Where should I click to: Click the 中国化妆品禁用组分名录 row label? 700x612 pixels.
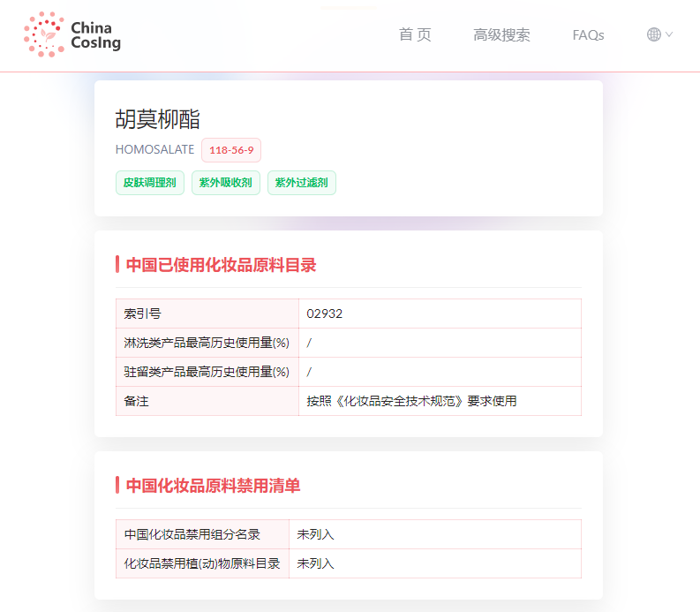pyautogui.click(x=192, y=534)
